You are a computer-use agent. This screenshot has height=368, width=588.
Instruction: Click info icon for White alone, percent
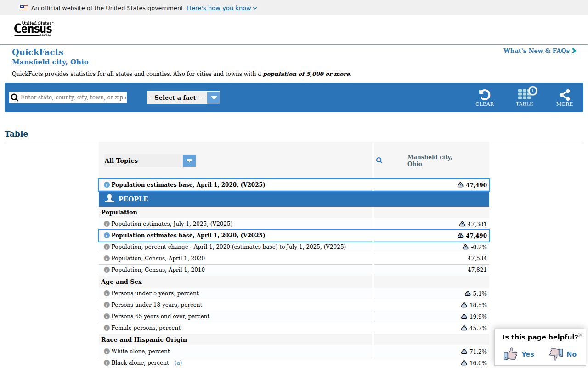tap(107, 351)
